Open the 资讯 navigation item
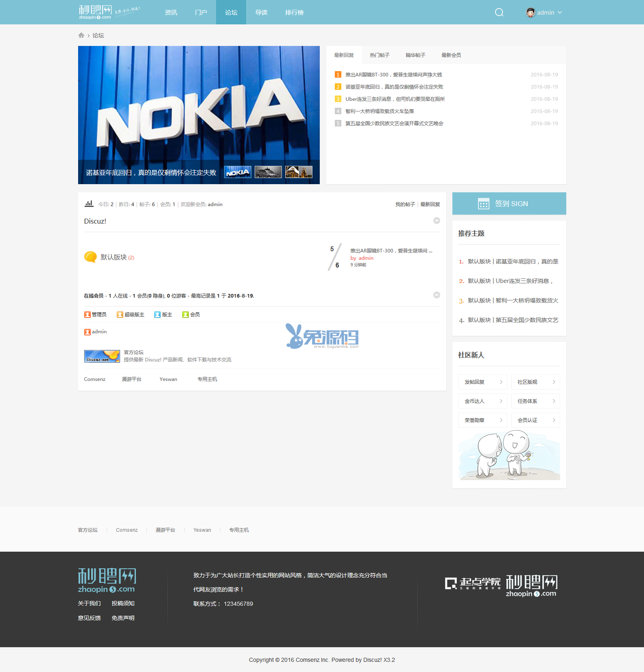The image size is (644, 672). (171, 13)
